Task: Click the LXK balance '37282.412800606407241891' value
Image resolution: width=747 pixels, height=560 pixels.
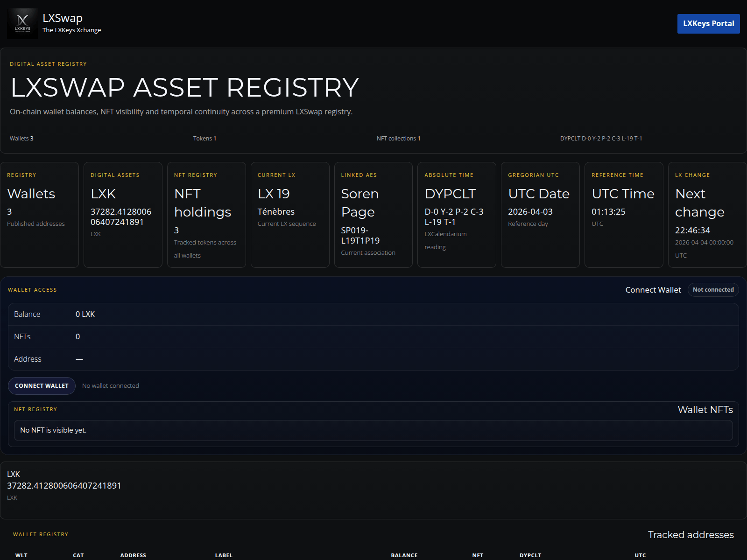Action: pyautogui.click(x=64, y=486)
